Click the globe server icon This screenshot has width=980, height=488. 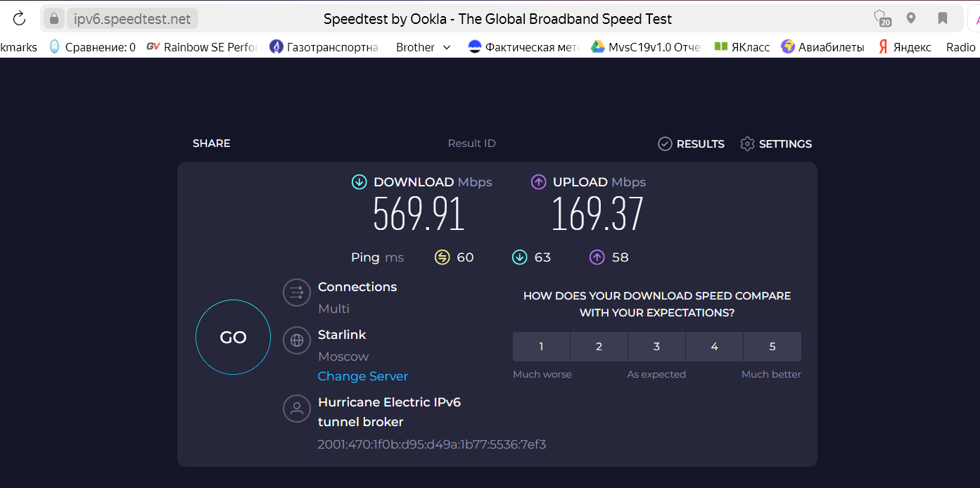297,340
